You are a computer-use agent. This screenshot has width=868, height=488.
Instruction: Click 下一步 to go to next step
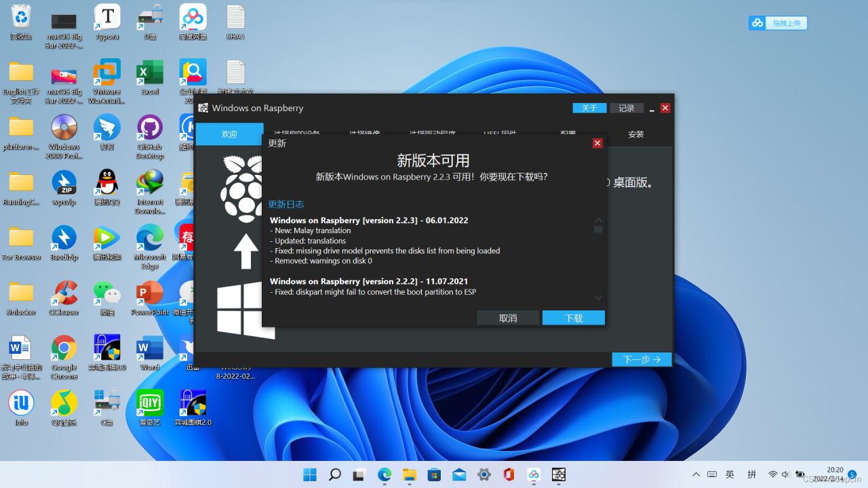pos(642,359)
